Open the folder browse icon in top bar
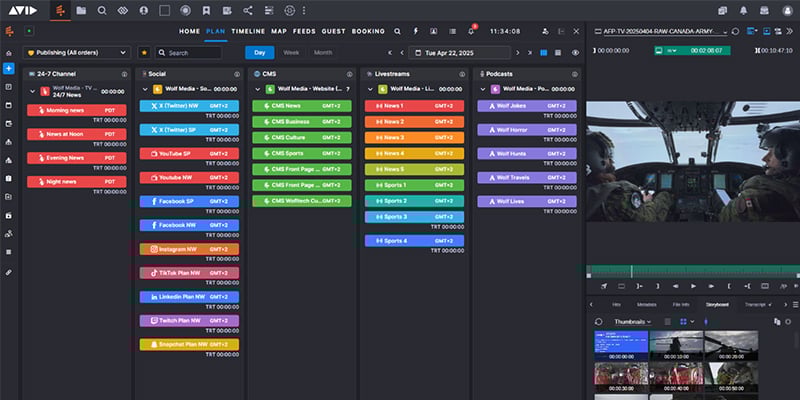800x400 pixels. 81,10
